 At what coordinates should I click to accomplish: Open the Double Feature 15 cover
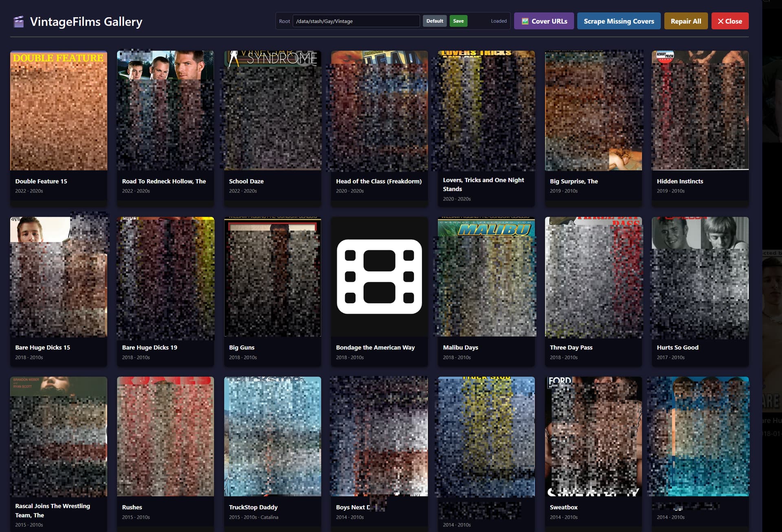pos(59,111)
